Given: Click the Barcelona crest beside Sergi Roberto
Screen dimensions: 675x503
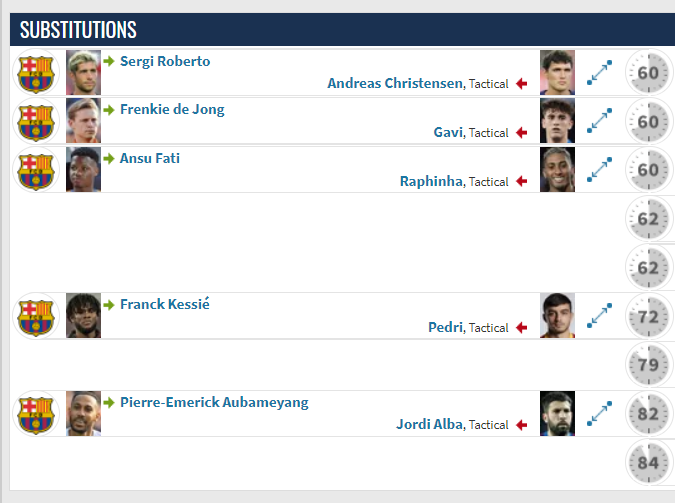Looking at the screenshot, I should [x=36, y=73].
